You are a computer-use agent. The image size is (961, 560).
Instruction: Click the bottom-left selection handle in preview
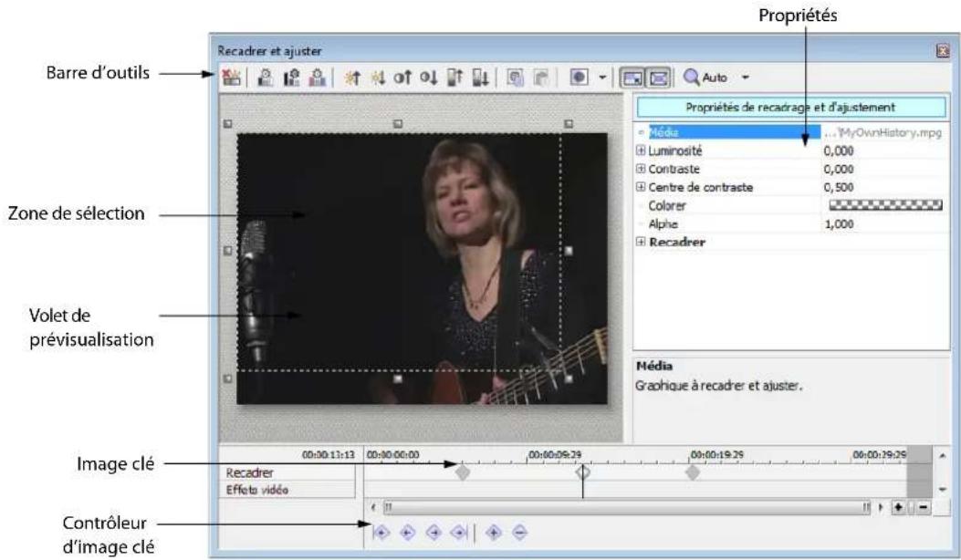pos(228,379)
